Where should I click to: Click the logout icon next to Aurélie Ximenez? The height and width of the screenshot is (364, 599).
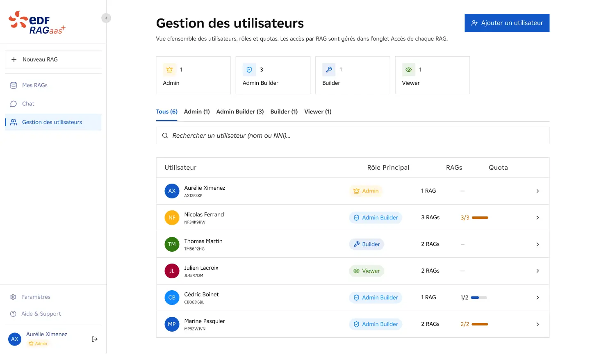tap(95, 339)
